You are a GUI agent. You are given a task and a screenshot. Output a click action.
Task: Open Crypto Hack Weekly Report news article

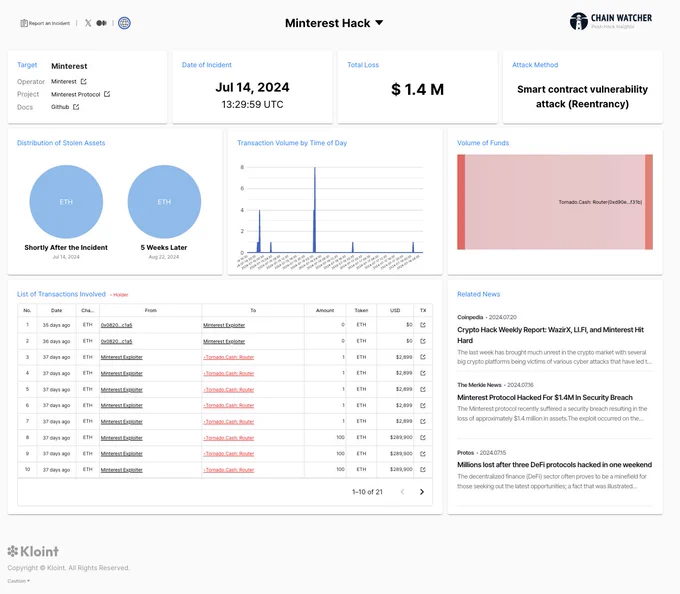pyautogui.click(x=550, y=335)
